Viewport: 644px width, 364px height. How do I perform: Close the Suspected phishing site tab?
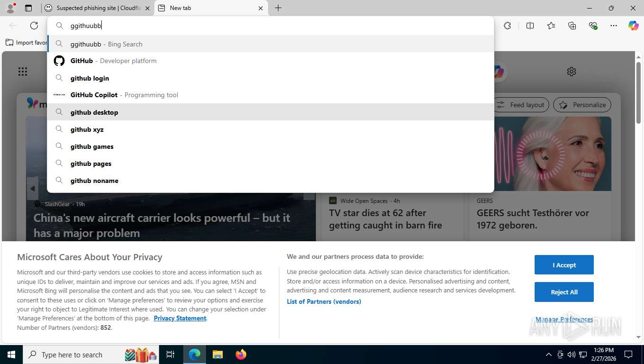click(147, 8)
